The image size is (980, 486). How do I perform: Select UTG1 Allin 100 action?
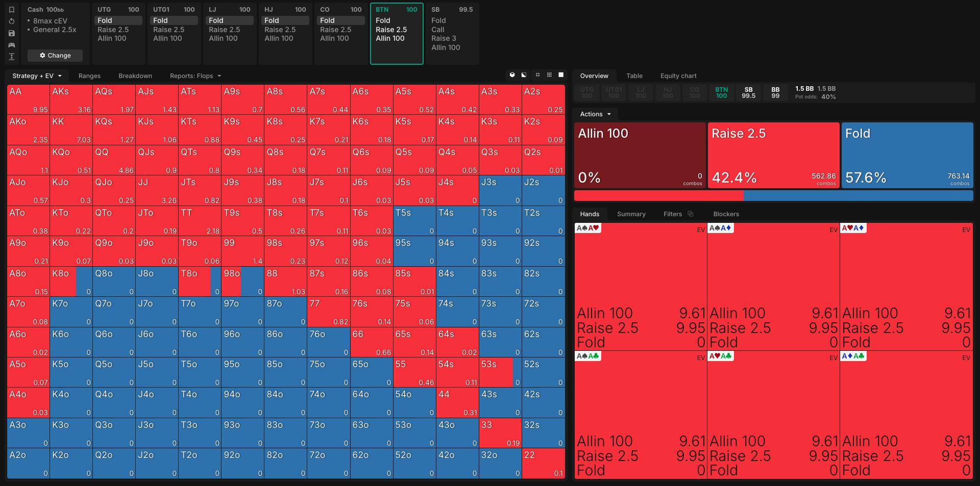167,38
